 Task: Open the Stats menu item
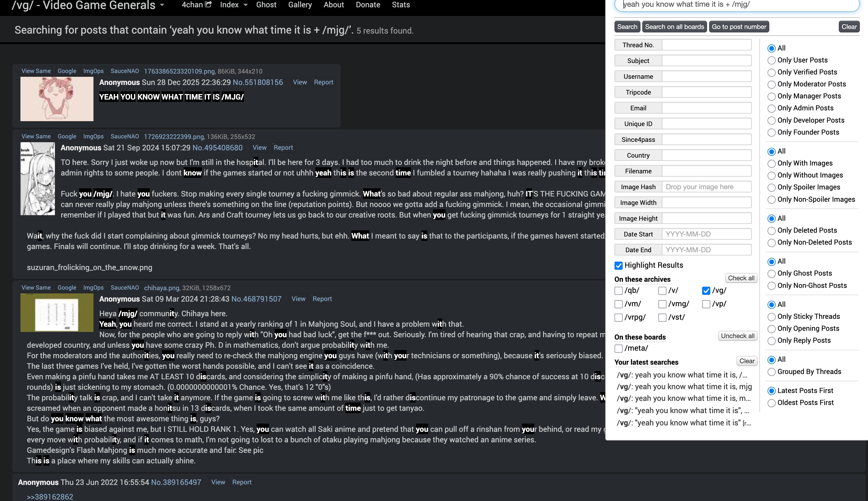pos(401,5)
